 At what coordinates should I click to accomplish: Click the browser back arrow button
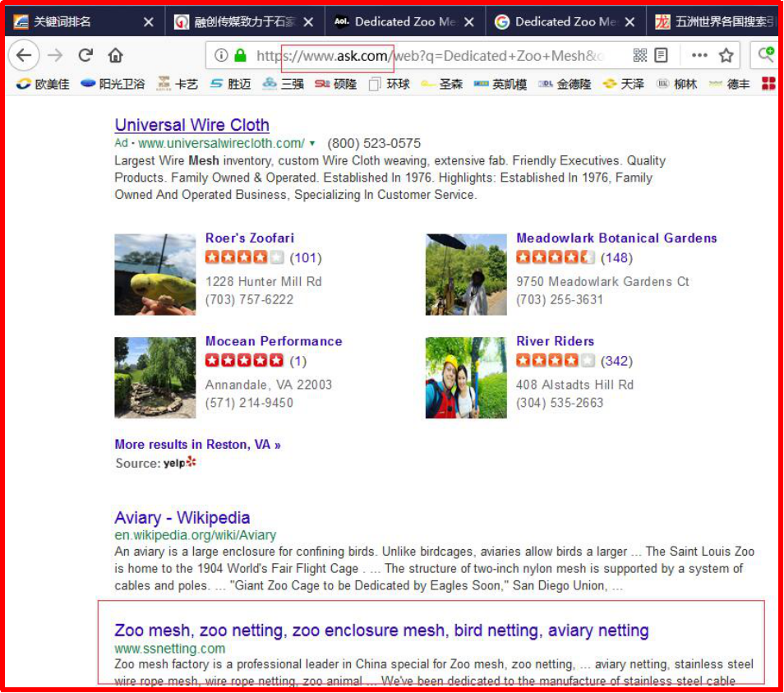coord(24,55)
